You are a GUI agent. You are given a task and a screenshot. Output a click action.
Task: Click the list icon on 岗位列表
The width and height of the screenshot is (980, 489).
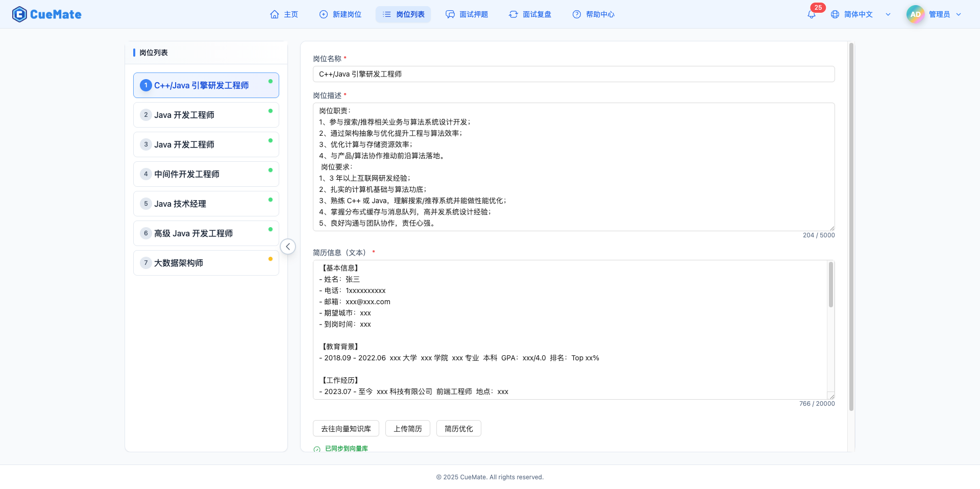[386, 14]
